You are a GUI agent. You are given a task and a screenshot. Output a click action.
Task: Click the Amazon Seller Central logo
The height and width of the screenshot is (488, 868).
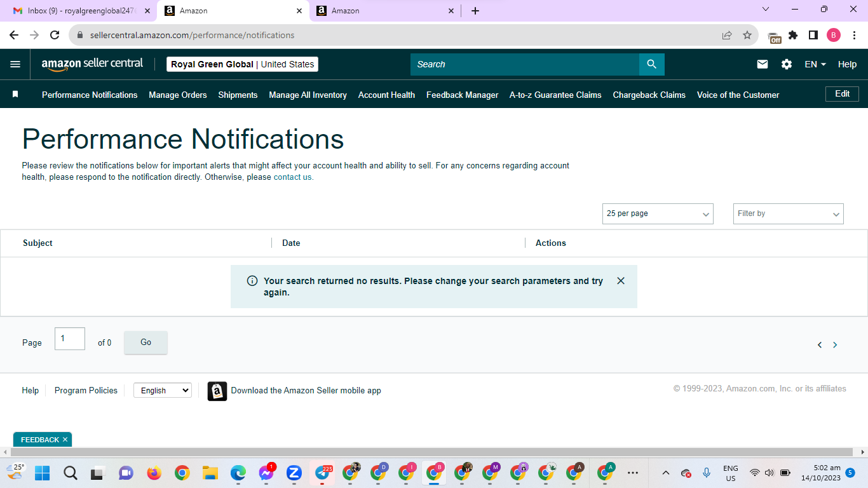click(92, 64)
